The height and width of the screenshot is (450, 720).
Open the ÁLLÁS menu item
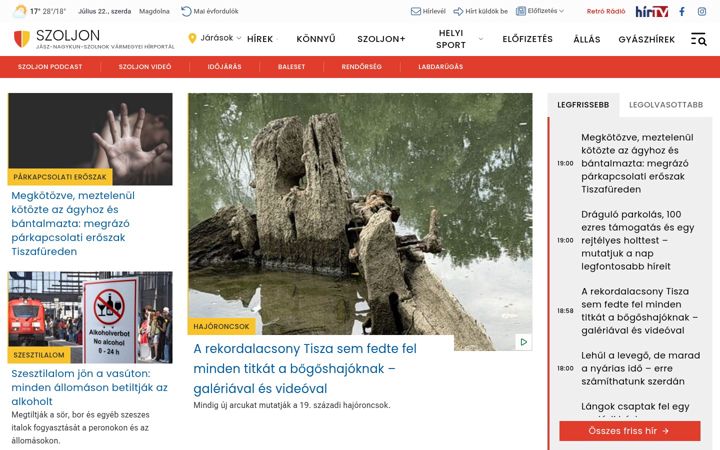587,39
